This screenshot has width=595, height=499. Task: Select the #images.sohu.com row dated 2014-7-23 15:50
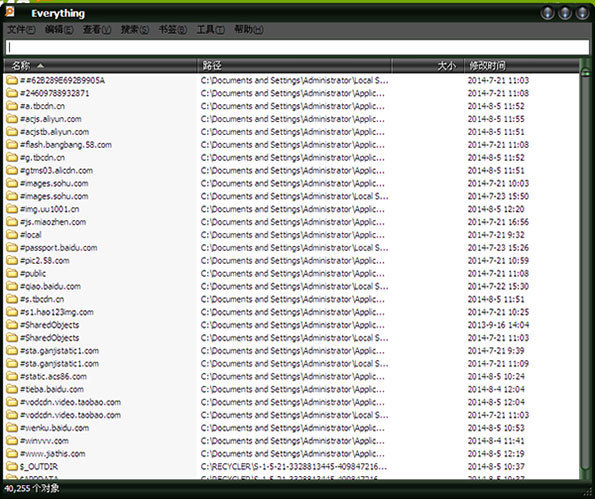click(x=291, y=196)
